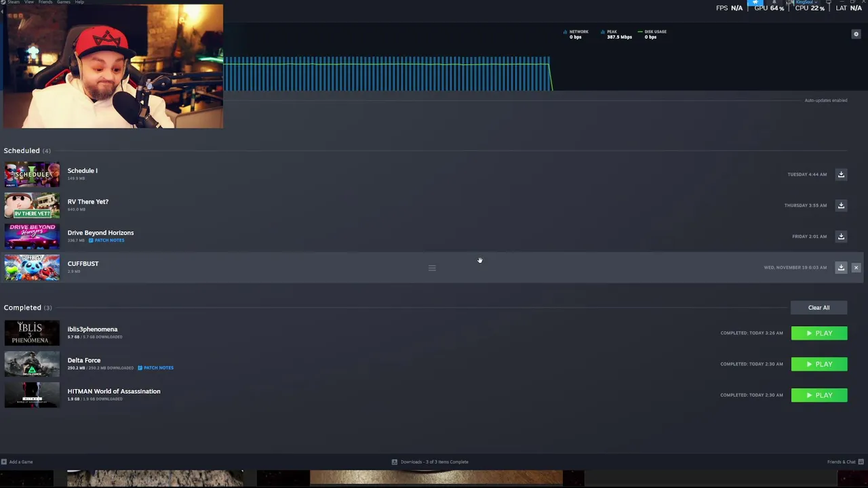Play iblis3phenomena
The width and height of the screenshot is (868, 488).
click(819, 333)
